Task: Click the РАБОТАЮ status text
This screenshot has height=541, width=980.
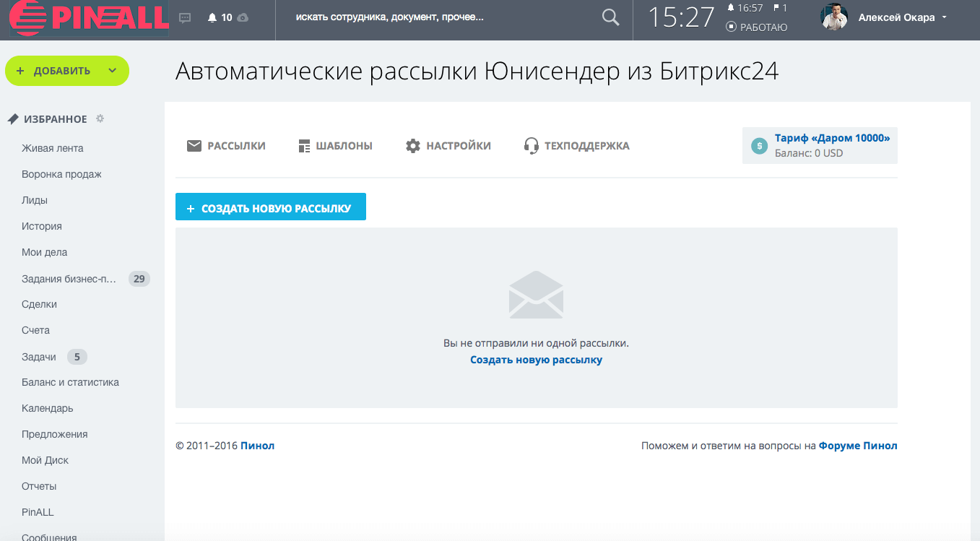Action: pyautogui.click(x=763, y=27)
